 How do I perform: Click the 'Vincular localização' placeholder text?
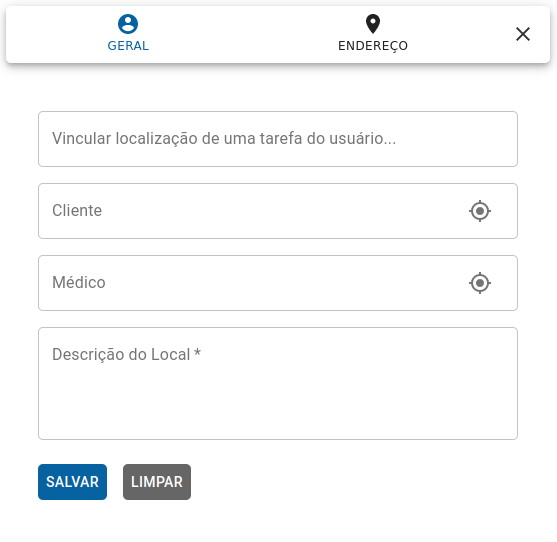pyautogui.click(x=123, y=139)
